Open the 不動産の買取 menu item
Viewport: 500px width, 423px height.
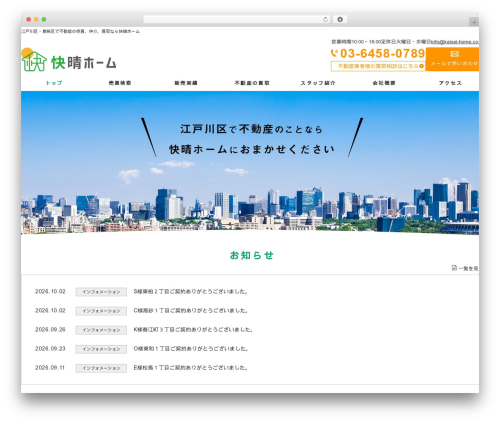(252, 83)
